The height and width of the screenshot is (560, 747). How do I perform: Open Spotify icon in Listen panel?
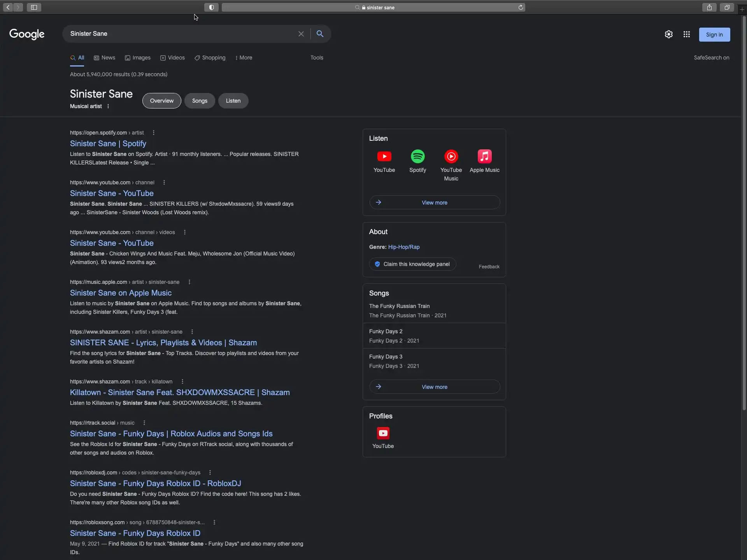(x=417, y=156)
